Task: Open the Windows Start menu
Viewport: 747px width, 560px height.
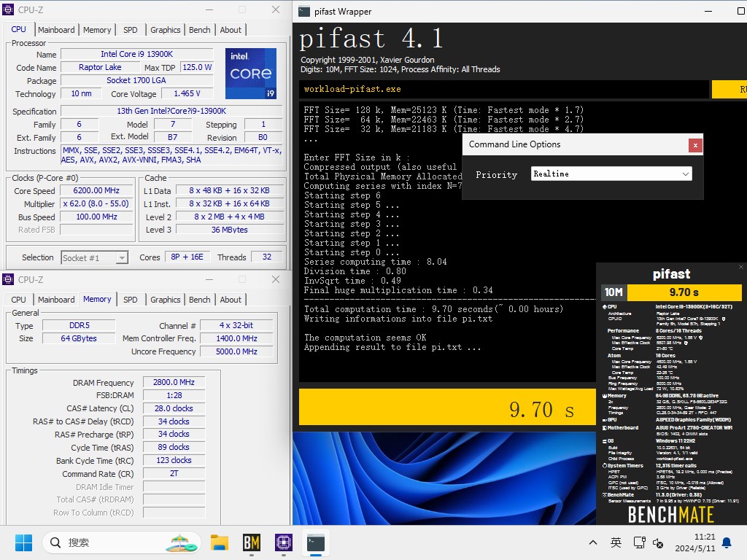Action: (23, 542)
